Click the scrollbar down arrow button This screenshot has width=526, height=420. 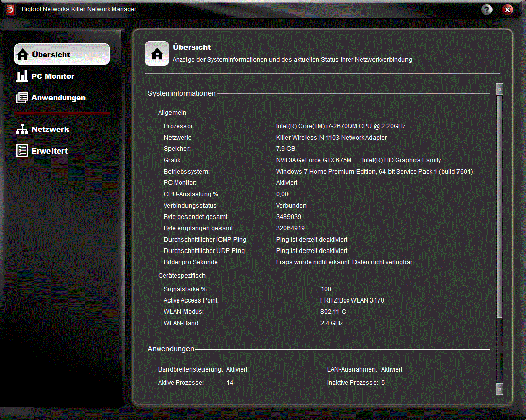499,389
